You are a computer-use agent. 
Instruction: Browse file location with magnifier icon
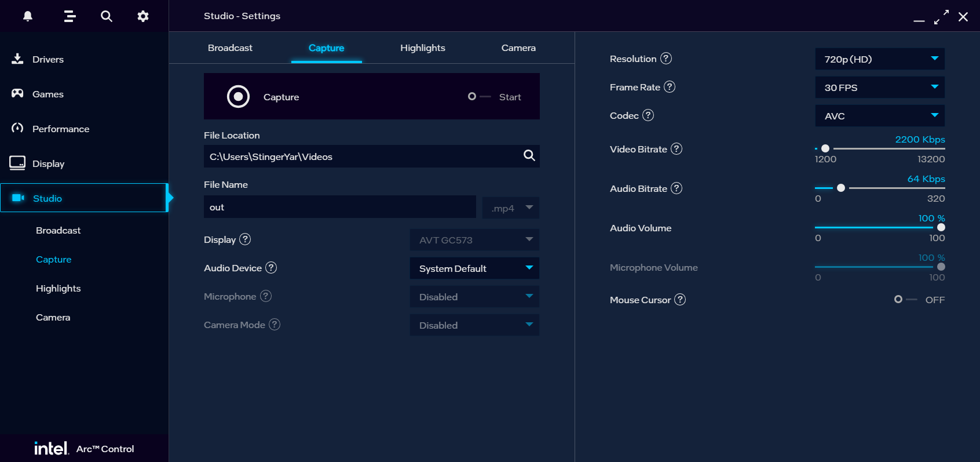coord(529,155)
